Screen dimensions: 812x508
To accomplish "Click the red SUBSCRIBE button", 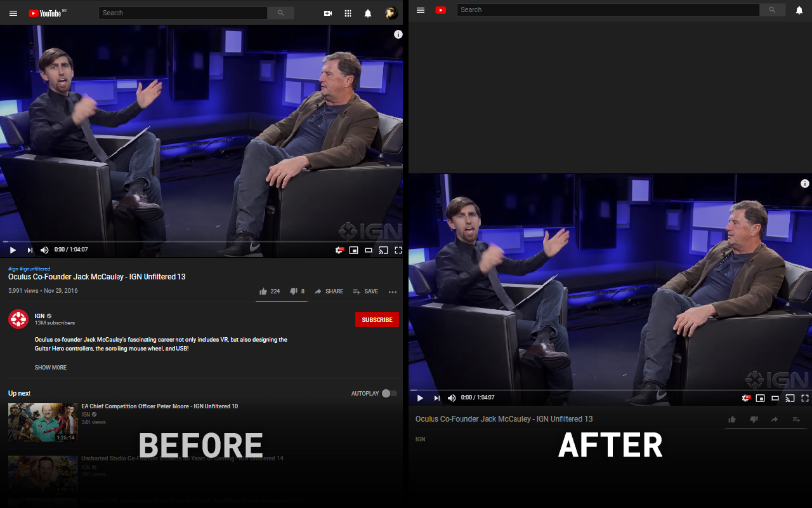I will coord(377,320).
